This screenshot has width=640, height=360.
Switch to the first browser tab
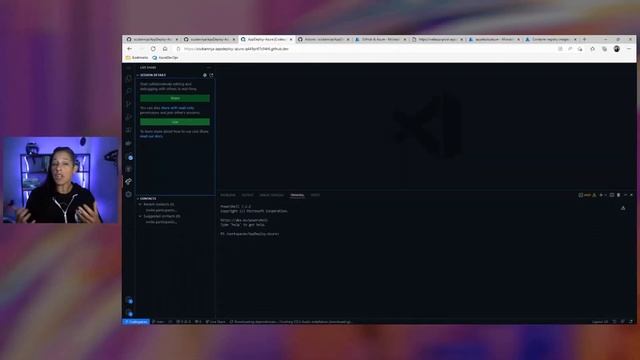(x=152, y=39)
